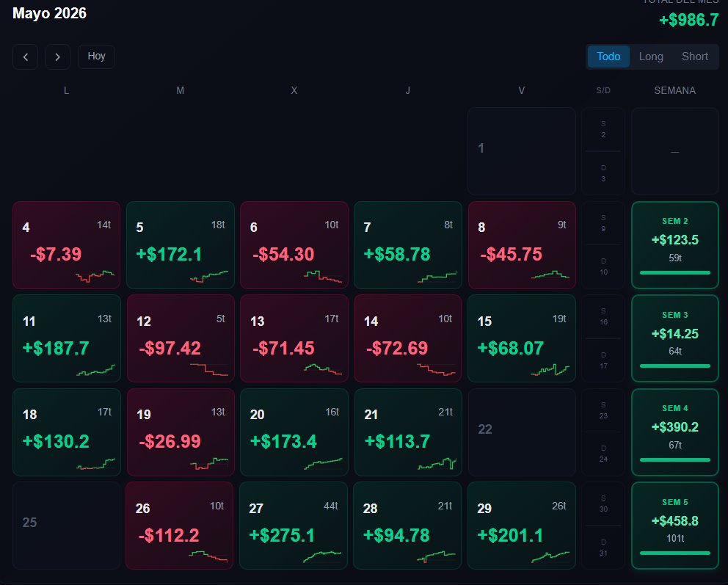Viewport: 728px width, 585px height.
Task: Open SEM 3 weekly summary +$14.25
Action: click(675, 338)
